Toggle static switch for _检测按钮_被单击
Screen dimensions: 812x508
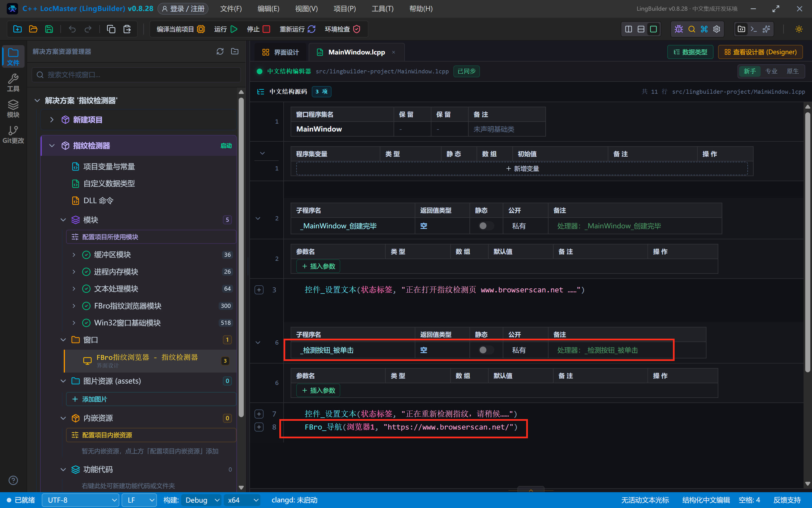coord(486,350)
